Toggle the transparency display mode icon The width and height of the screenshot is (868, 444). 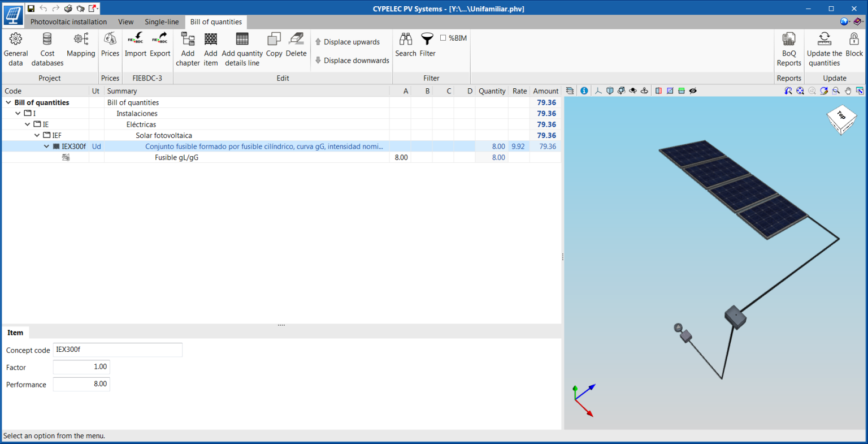670,90
